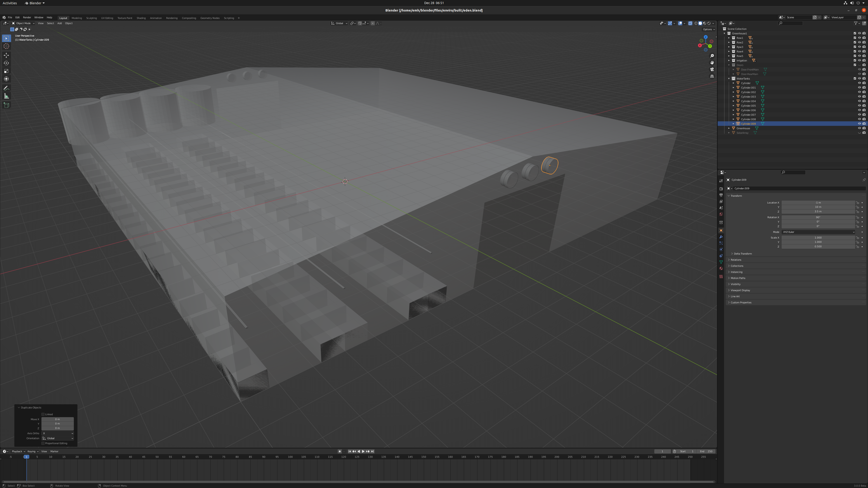Open the Physics properties tab

pos(721,250)
